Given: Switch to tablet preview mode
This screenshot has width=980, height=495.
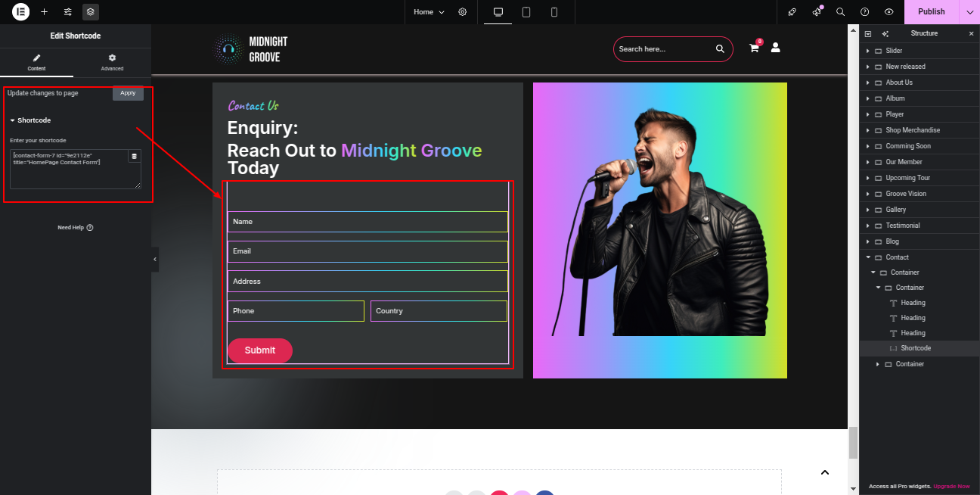Looking at the screenshot, I should click(x=526, y=12).
